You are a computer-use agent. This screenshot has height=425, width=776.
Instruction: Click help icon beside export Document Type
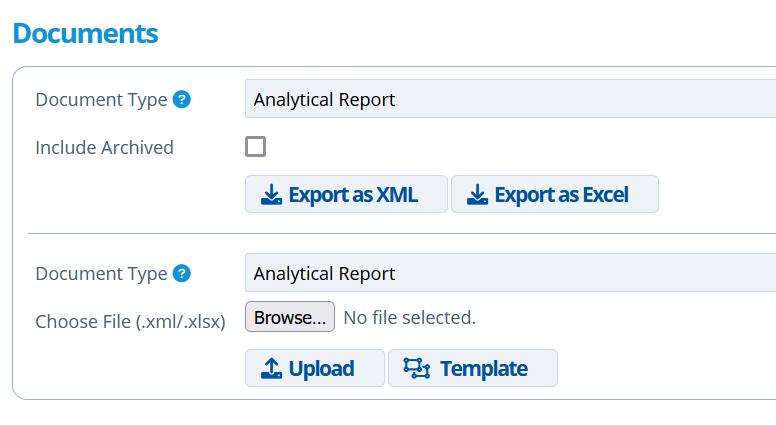pos(181,100)
